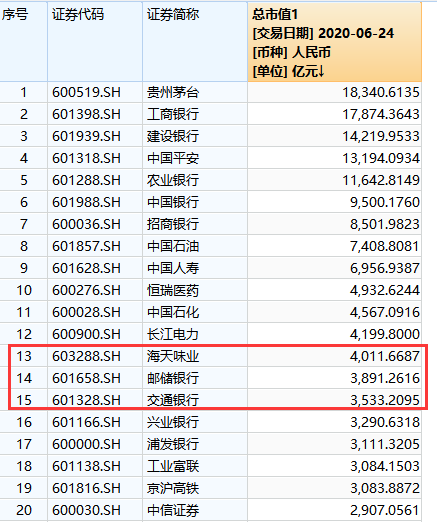Screen dimensions: 437x522
Task: Select the 交通银行 market value 3,533.2095
Action: (x=334, y=400)
